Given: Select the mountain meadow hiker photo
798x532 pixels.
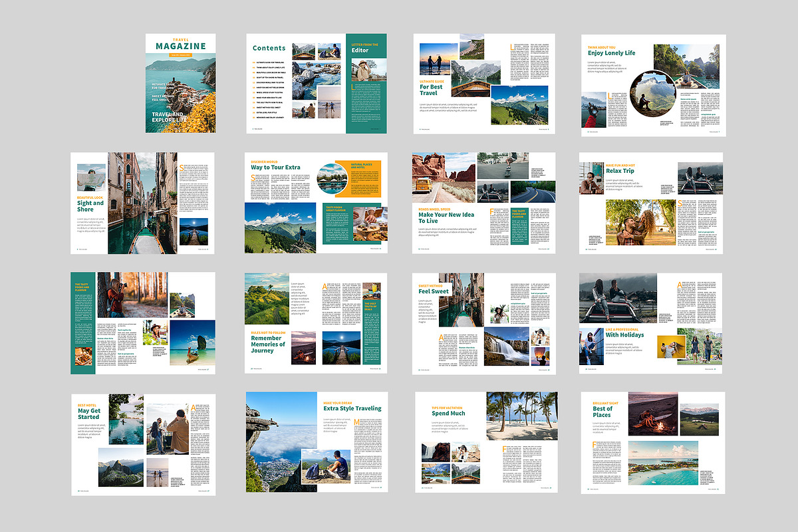Looking at the screenshot, I should point(280,227).
